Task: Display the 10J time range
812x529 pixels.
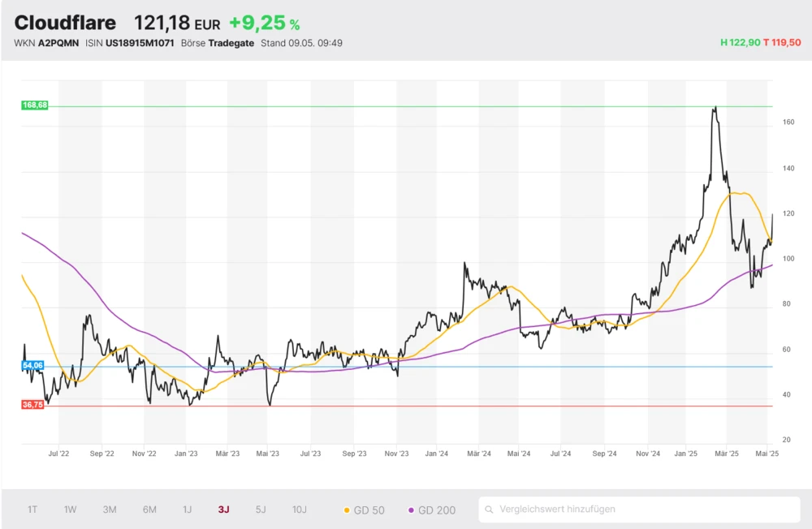Action: point(300,510)
